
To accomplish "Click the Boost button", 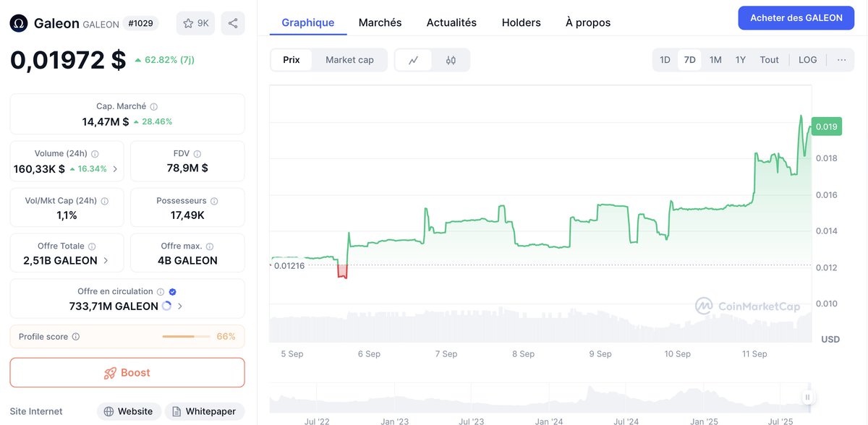I will 127,373.
